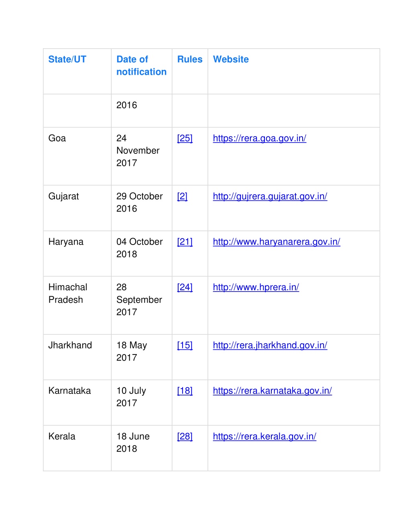
Task: Open the Karnataka RERA website link
Action: [x=272, y=391]
